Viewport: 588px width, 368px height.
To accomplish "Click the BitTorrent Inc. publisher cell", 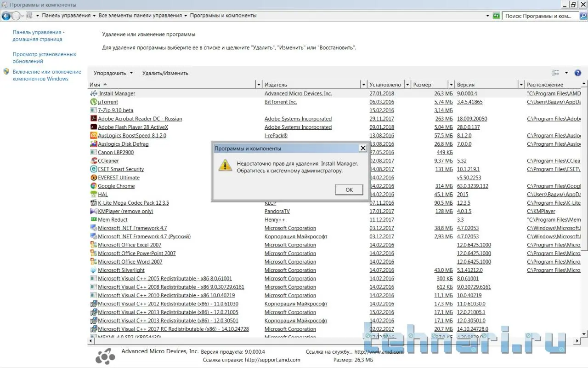I will click(281, 102).
